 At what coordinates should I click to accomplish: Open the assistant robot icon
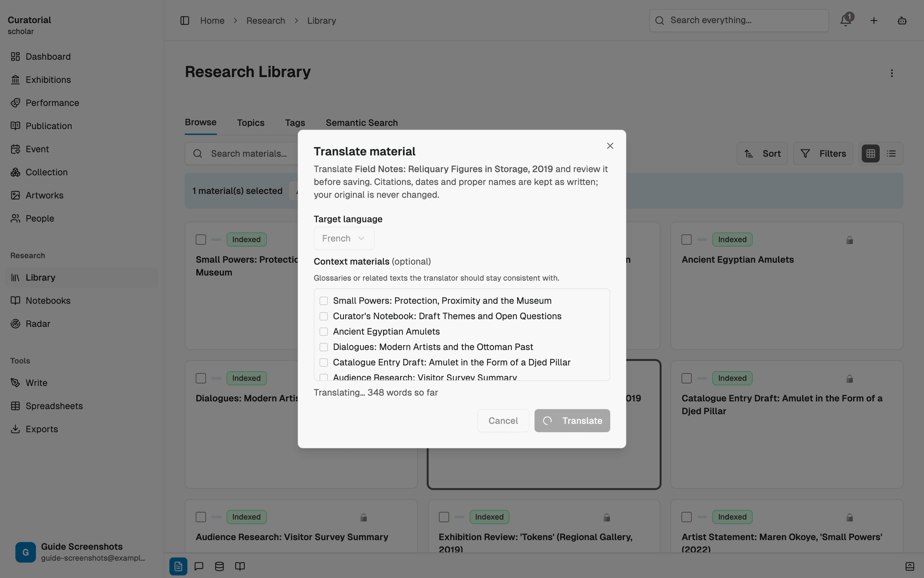(x=902, y=21)
